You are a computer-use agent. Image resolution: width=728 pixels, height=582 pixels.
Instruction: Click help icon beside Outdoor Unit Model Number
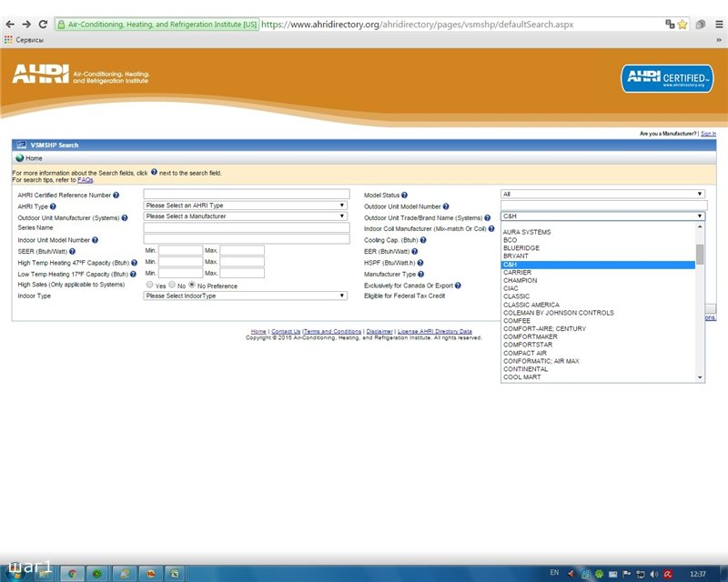446,206
